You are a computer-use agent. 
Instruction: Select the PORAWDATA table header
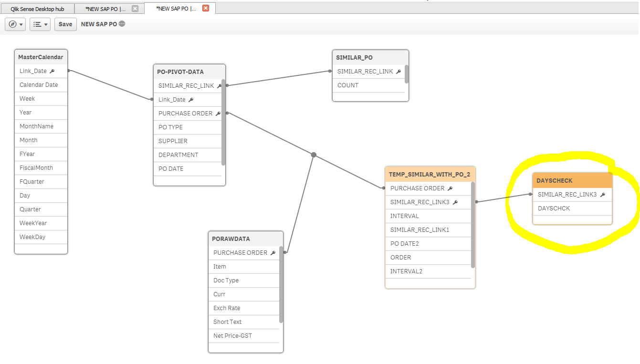[x=246, y=239]
